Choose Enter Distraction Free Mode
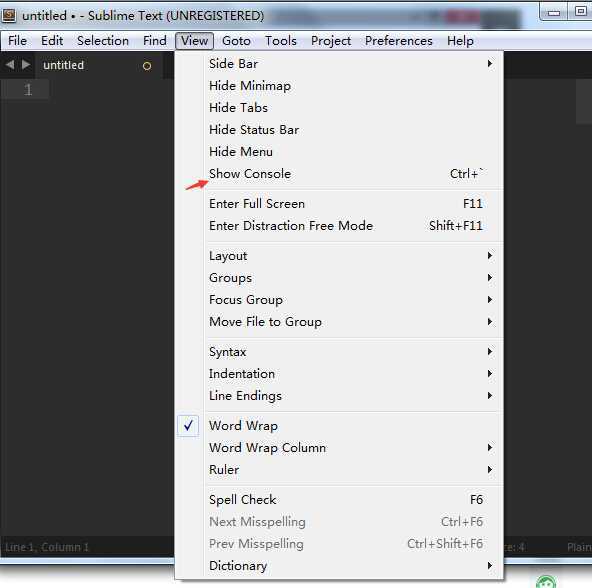Screen dimensions: 592x588 click(339, 225)
